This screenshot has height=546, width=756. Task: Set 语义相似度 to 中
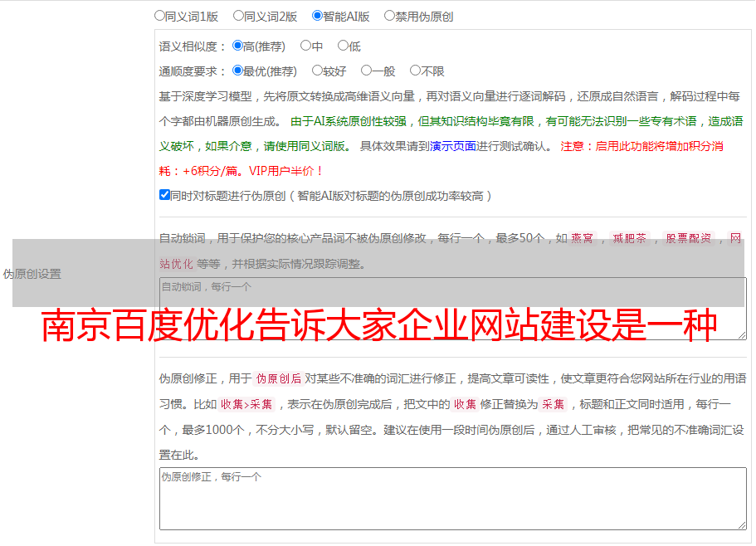coord(305,46)
